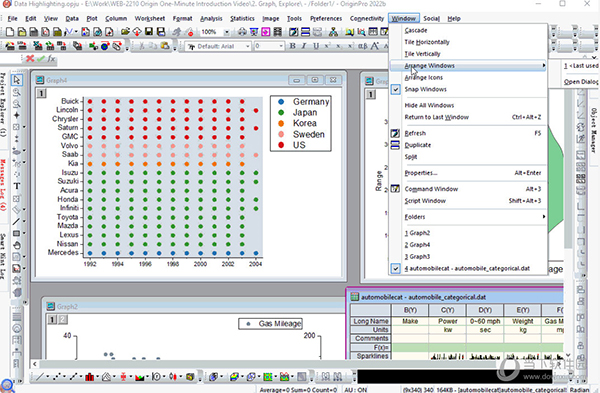This screenshot has width=600, height=393.
Task: Click the B(Y) column header in worksheet
Action: (410, 310)
